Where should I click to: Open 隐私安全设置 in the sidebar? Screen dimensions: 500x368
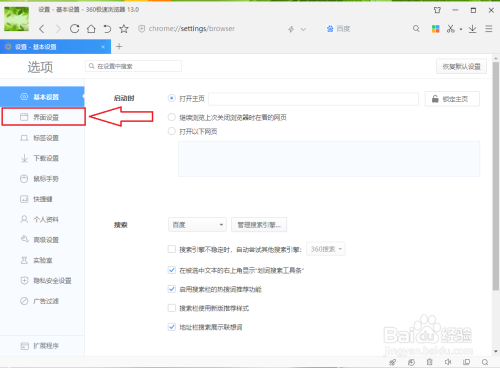point(42,280)
